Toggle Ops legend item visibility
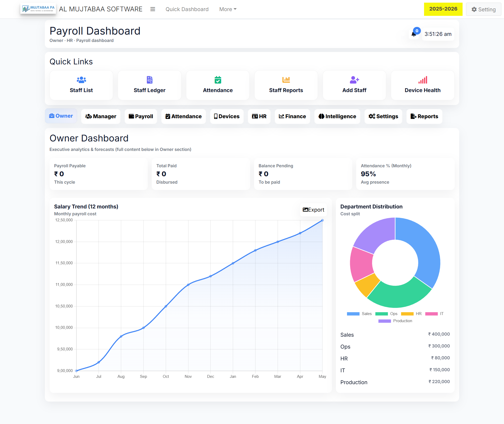 (x=386, y=314)
